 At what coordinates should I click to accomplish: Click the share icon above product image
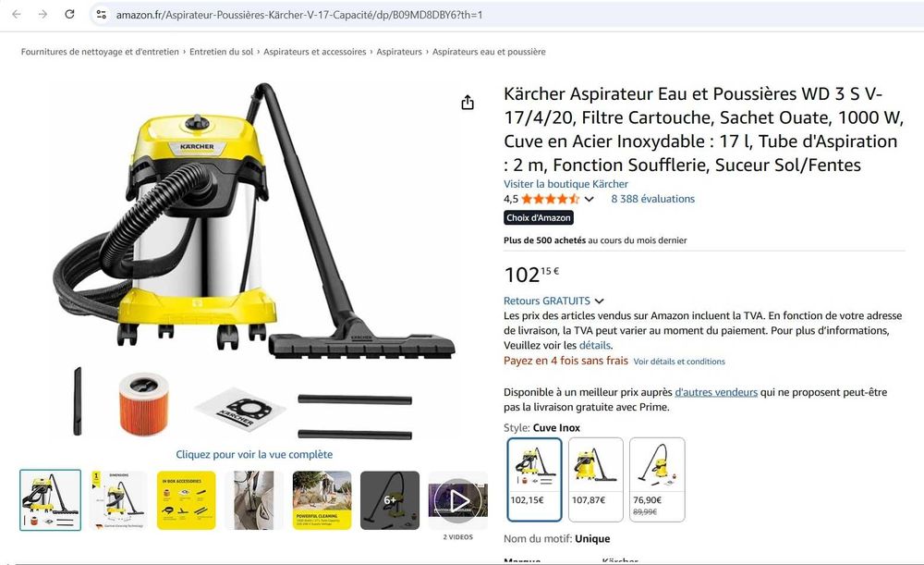[468, 103]
